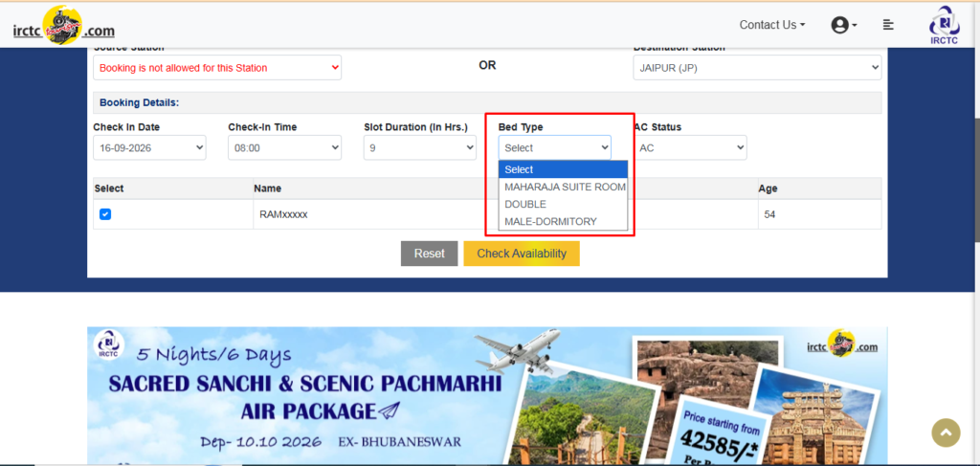Click the scroll-to-top arrow button
The height and width of the screenshot is (466, 980).
coord(946,433)
